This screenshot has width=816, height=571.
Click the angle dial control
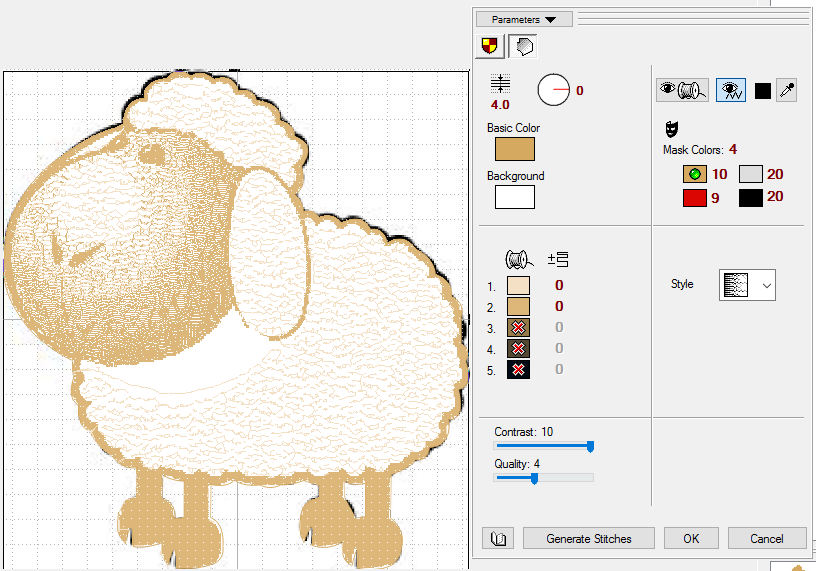pyautogui.click(x=554, y=91)
